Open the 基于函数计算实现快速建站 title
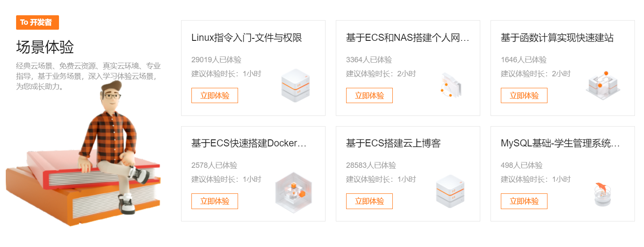 tap(557, 38)
